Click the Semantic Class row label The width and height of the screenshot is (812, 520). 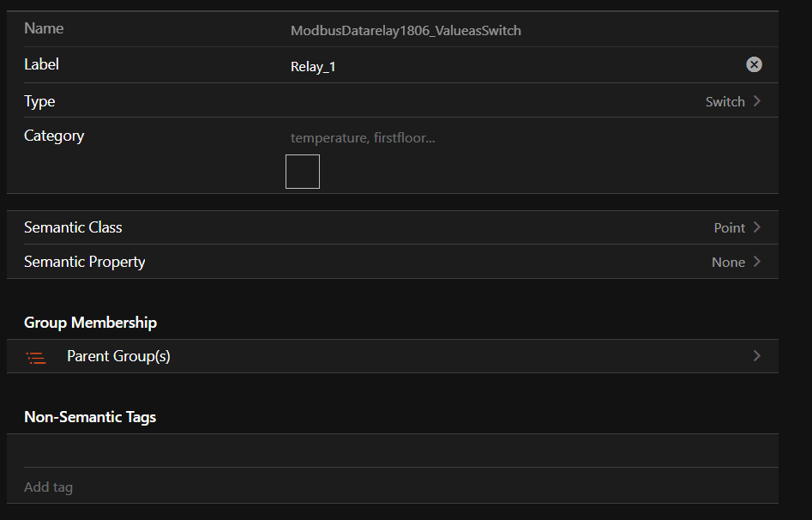73,227
